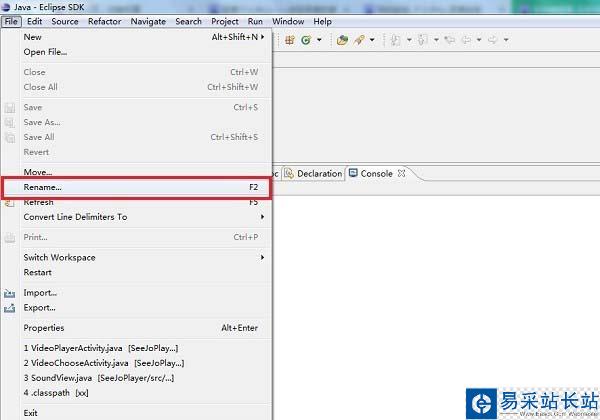The height and width of the screenshot is (420, 600).
Task: Click the Previous Annotation toolbar icon
Action: [x=423, y=40]
